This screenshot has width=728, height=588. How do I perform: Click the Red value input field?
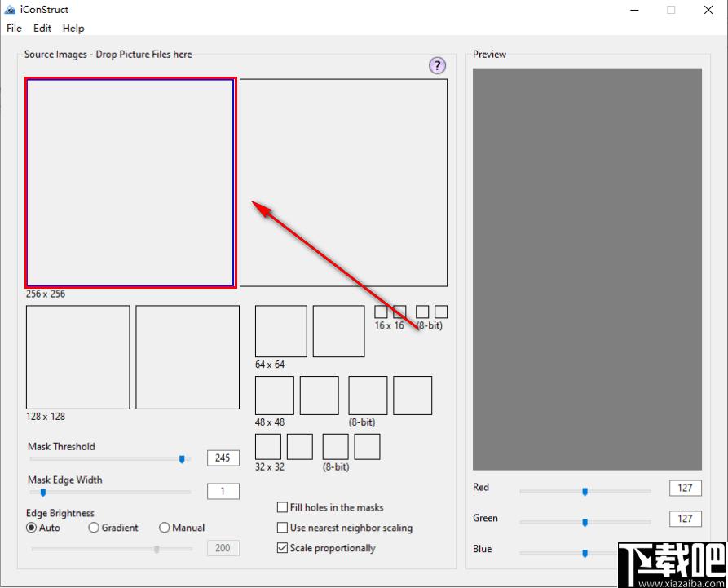pyautogui.click(x=686, y=488)
